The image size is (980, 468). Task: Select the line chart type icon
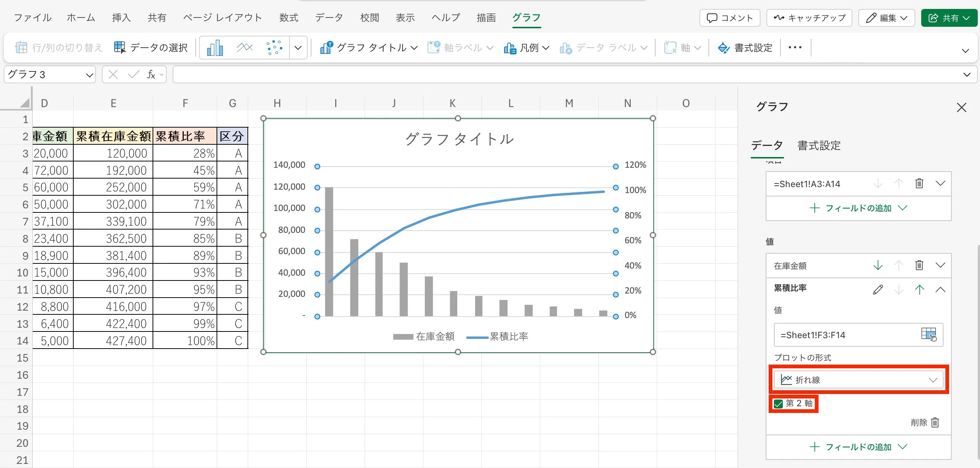tap(244, 48)
